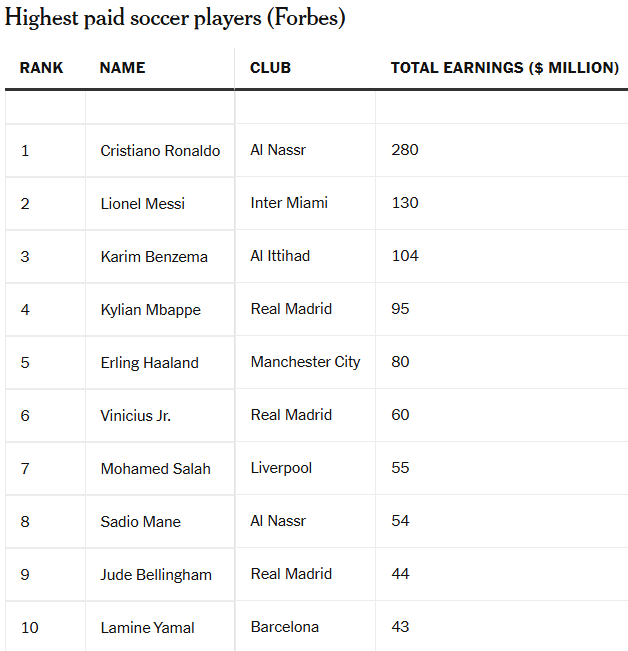Select the Manchester City club cell
Viewport: 628px width, 651px height.
point(305,362)
